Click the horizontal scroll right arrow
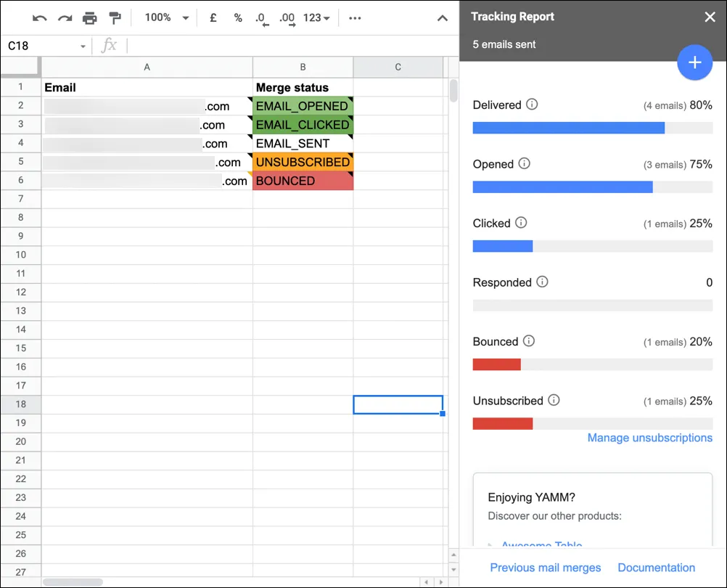The image size is (727, 588). coord(441,582)
